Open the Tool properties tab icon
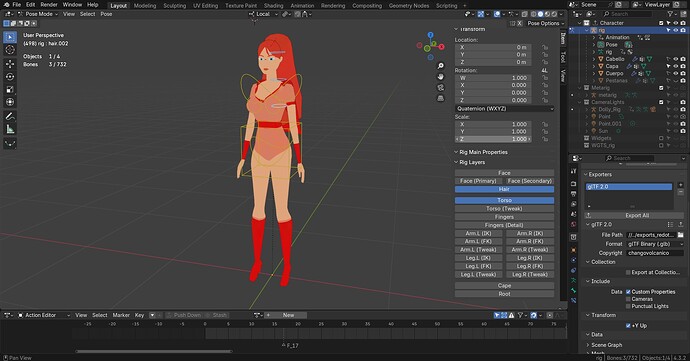Screen dimensions: 690x361 573,172
